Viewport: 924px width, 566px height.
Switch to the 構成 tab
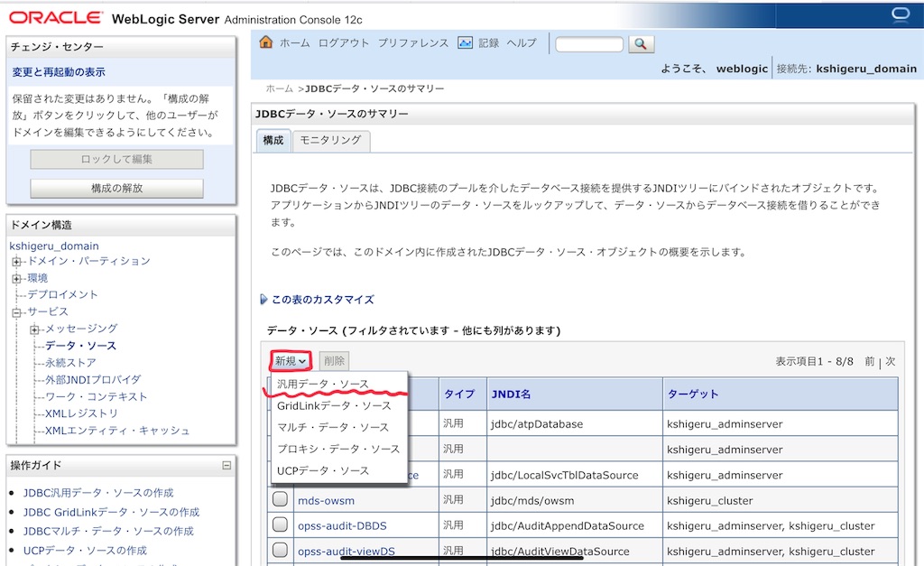point(273,140)
